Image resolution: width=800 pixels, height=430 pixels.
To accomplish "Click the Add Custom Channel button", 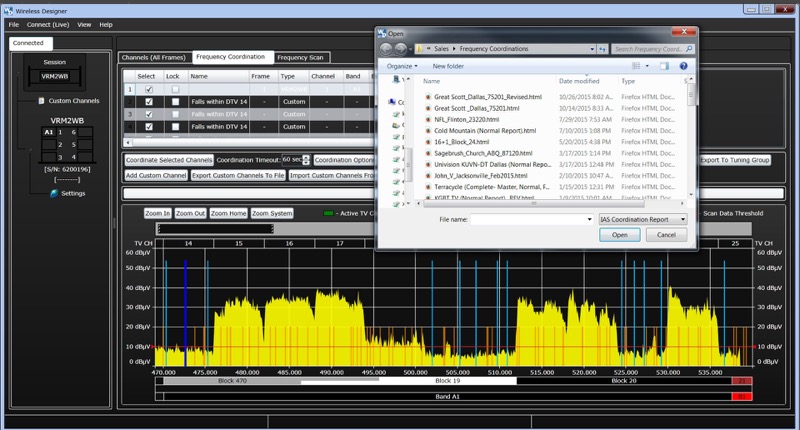I will pyautogui.click(x=156, y=175).
